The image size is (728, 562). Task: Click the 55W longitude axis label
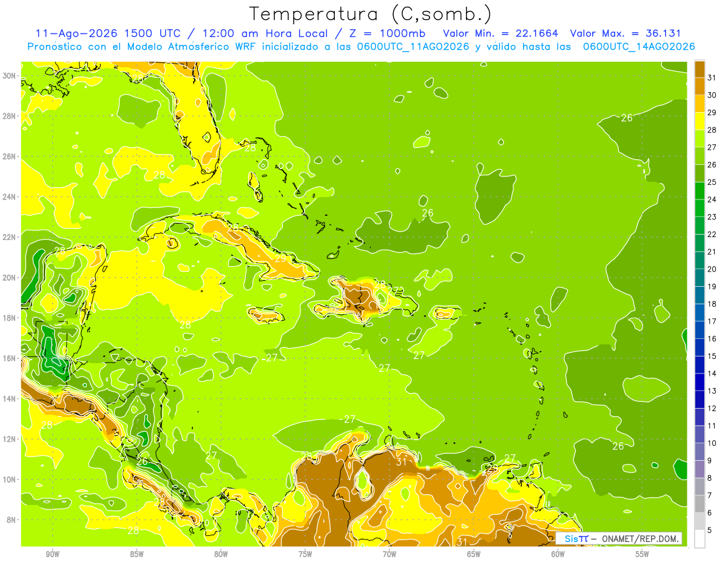(642, 554)
